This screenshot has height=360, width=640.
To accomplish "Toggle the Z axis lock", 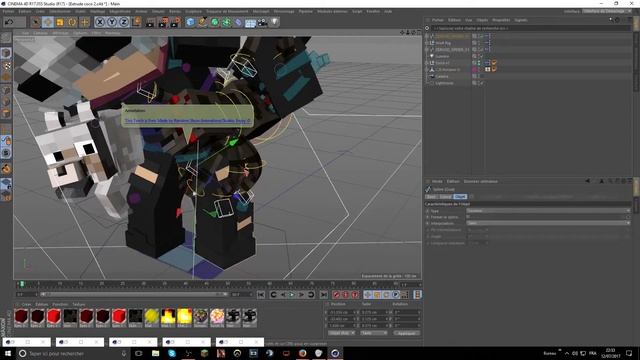I will [124, 22].
